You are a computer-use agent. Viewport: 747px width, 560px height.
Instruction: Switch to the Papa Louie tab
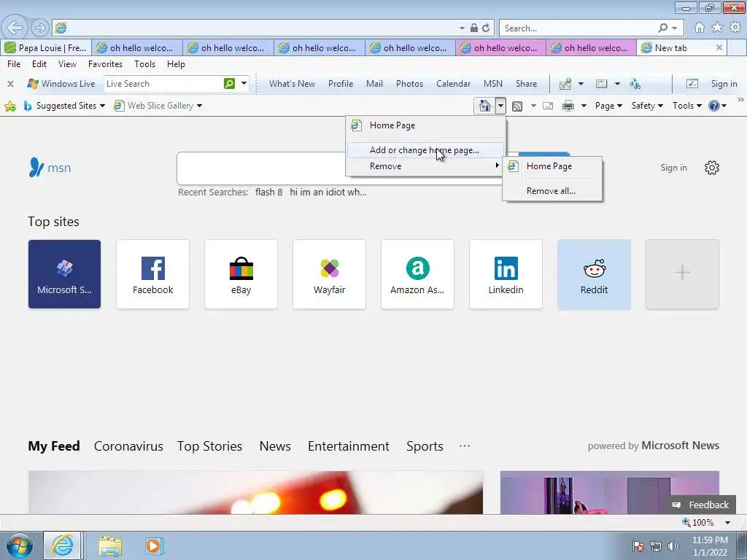46,47
